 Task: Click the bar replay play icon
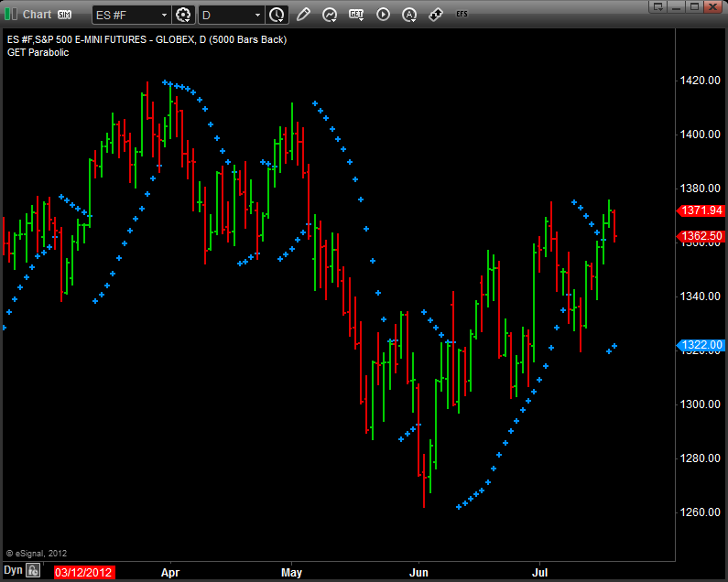point(383,15)
